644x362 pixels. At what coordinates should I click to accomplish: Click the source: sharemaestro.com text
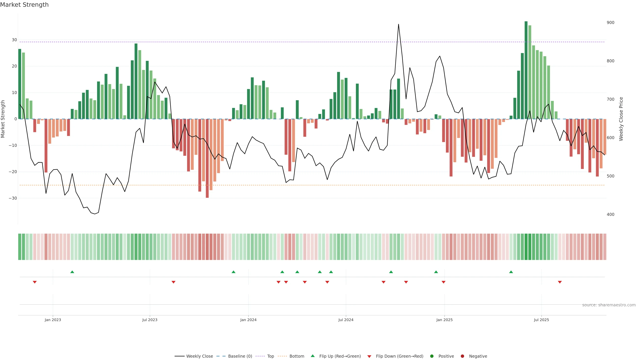(609, 305)
